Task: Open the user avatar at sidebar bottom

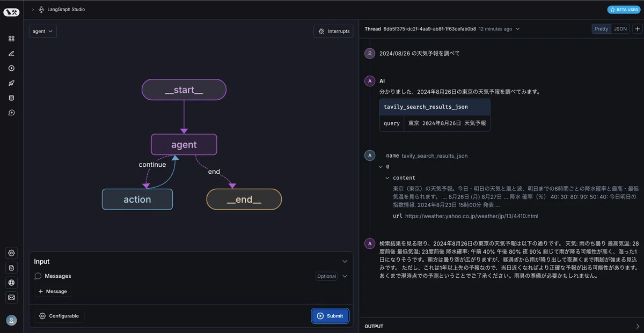Action: [11, 320]
